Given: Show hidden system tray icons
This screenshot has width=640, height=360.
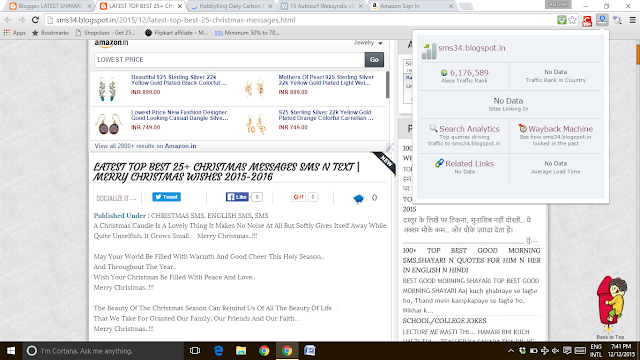Looking at the screenshot, I should (x=511, y=351).
